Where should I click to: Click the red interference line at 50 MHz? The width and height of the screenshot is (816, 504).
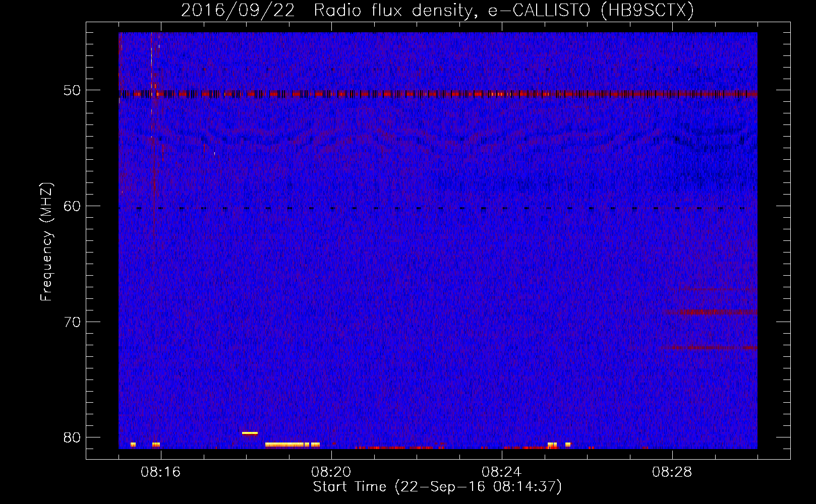[438, 94]
